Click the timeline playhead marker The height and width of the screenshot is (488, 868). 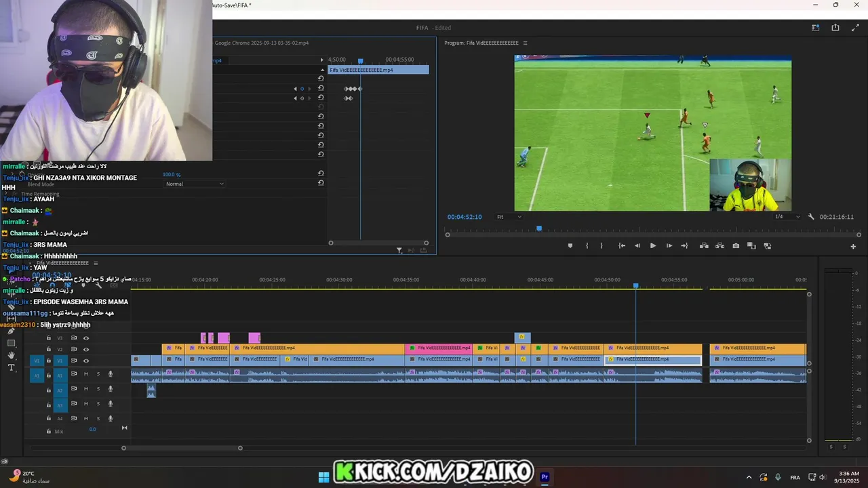[x=636, y=286]
